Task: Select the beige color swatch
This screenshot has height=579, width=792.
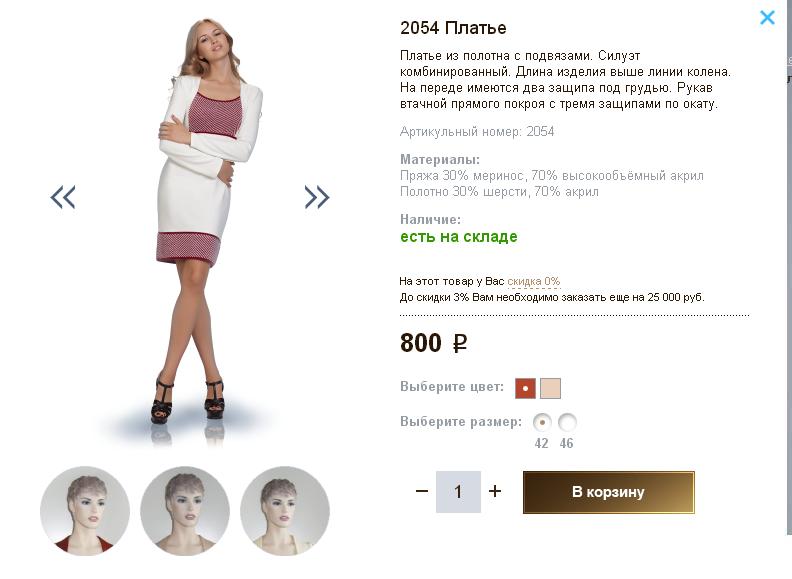Action: 551,388
